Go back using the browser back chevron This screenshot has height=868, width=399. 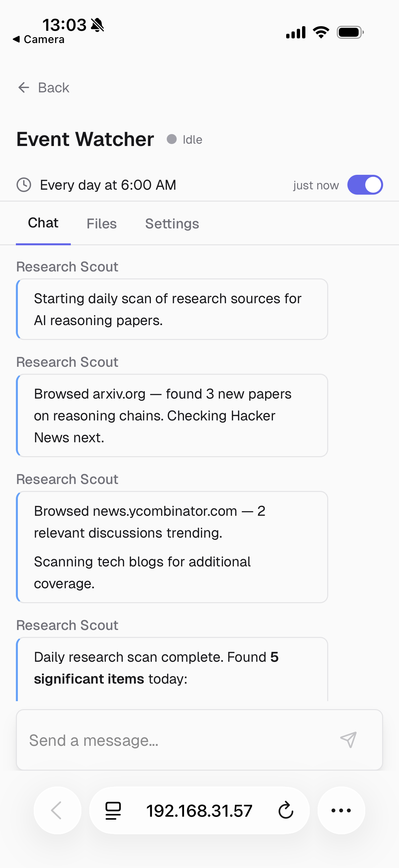coord(57,811)
